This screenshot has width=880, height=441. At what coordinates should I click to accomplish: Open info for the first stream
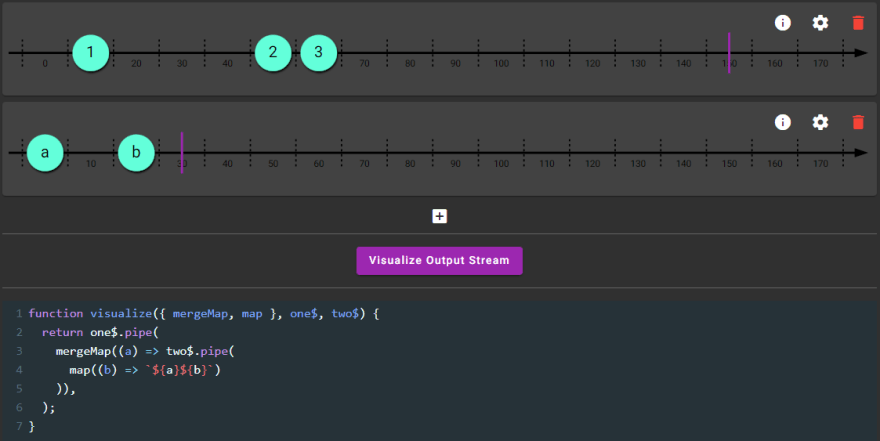782,22
